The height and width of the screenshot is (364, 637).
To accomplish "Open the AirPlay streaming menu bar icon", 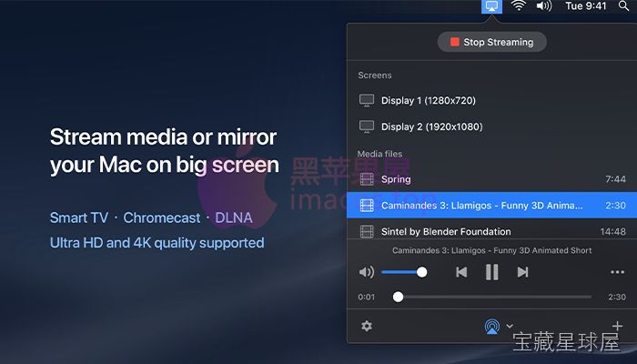I will tap(491, 6).
